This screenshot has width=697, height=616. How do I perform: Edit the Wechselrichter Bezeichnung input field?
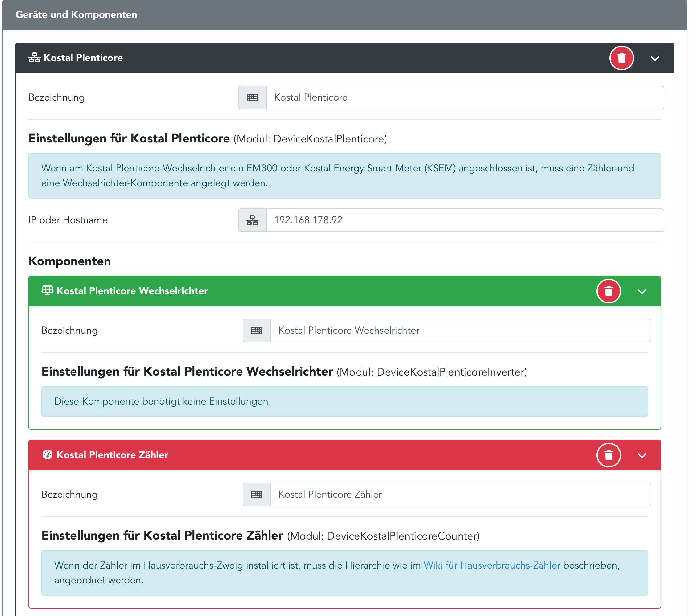click(460, 330)
